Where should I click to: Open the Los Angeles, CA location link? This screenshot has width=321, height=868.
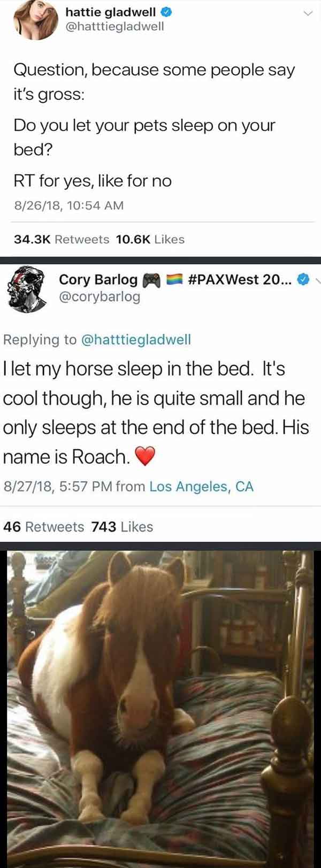pyautogui.click(x=201, y=487)
